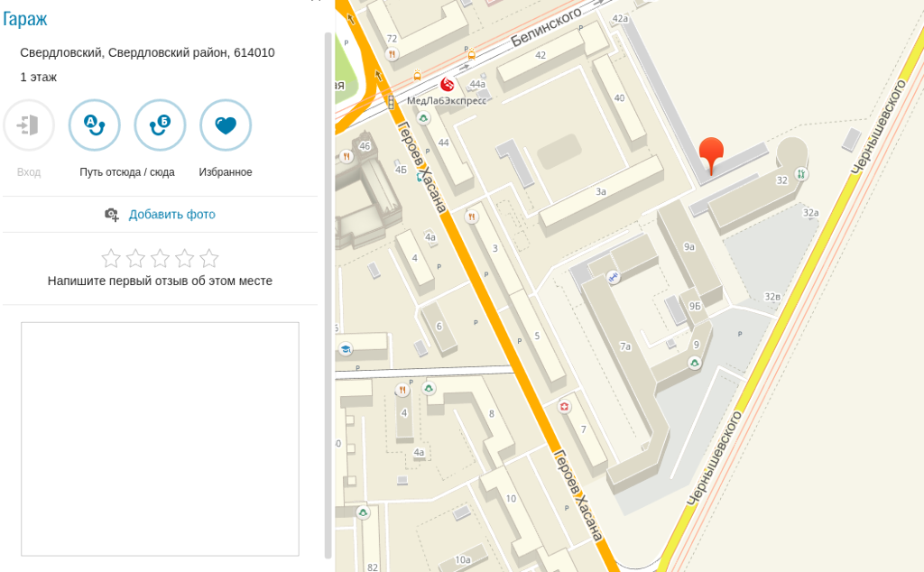Open the Добавить фото link

tap(172, 215)
